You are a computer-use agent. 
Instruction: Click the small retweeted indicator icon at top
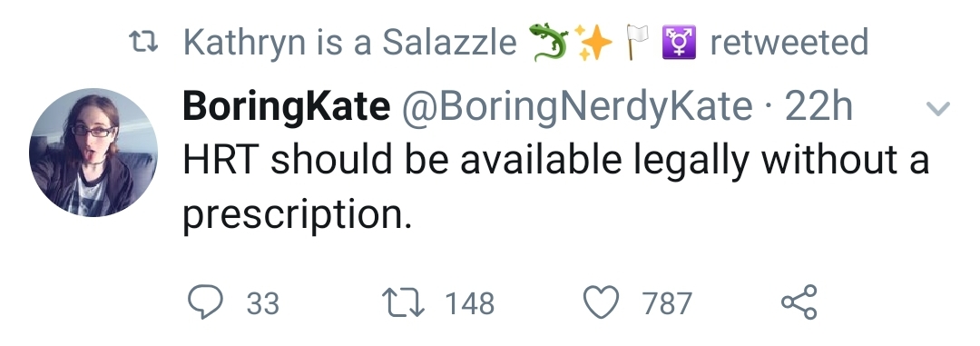point(143,43)
